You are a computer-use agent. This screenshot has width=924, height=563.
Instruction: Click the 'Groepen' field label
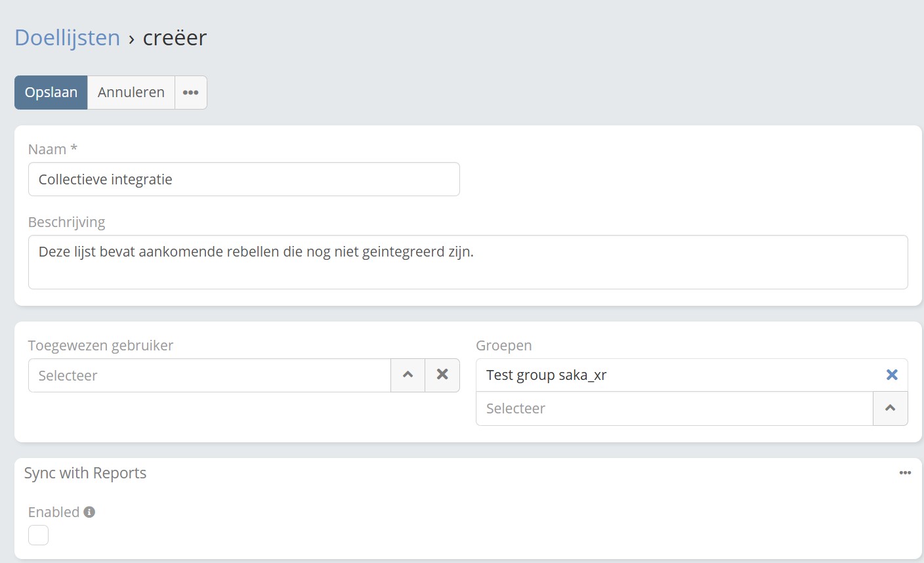click(504, 346)
